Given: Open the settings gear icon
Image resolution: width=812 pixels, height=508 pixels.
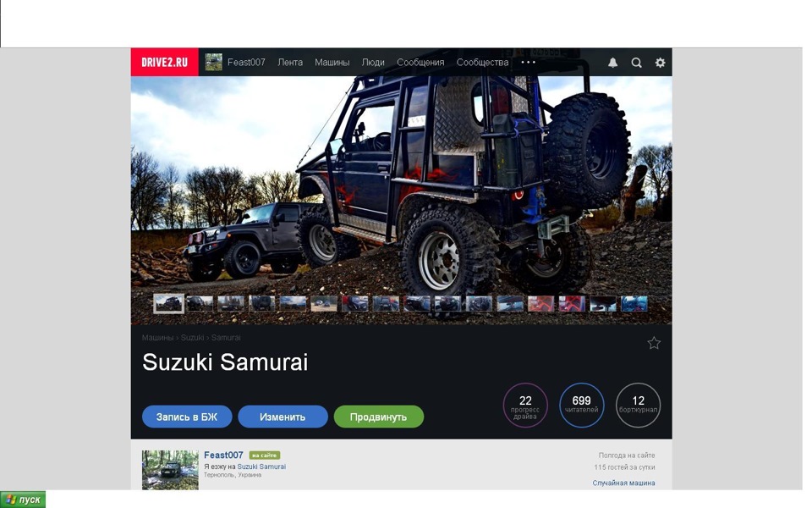Looking at the screenshot, I should 661,63.
